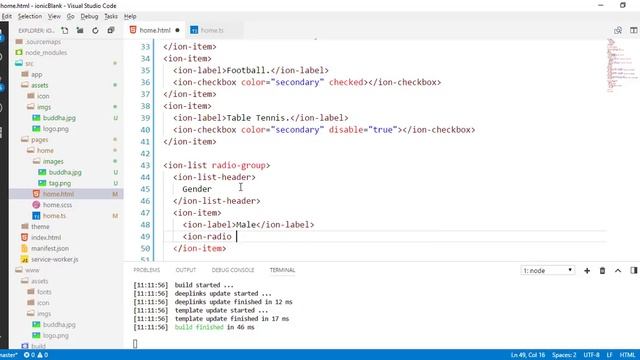This screenshot has width=640, height=360.
Task: Click 'Gender' text on line 45
Action: click(x=197, y=189)
